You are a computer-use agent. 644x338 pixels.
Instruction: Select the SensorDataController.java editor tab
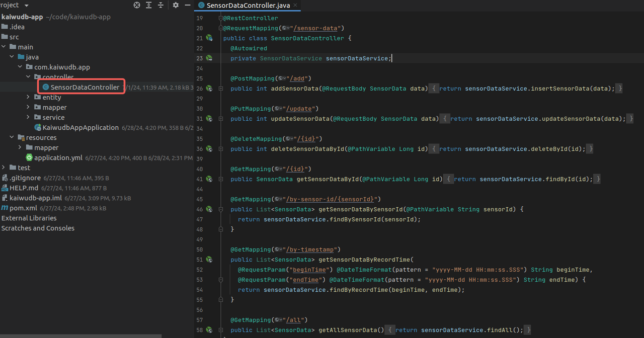click(249, 6)
